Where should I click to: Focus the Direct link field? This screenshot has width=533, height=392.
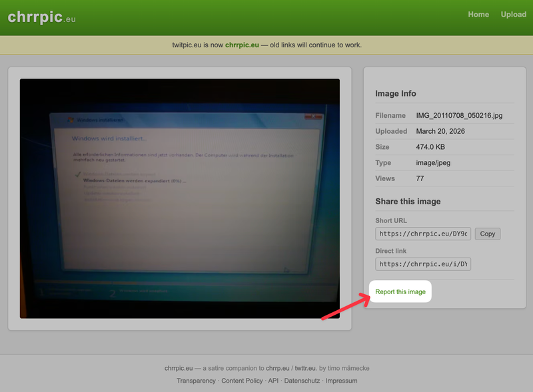coord(423,264)
